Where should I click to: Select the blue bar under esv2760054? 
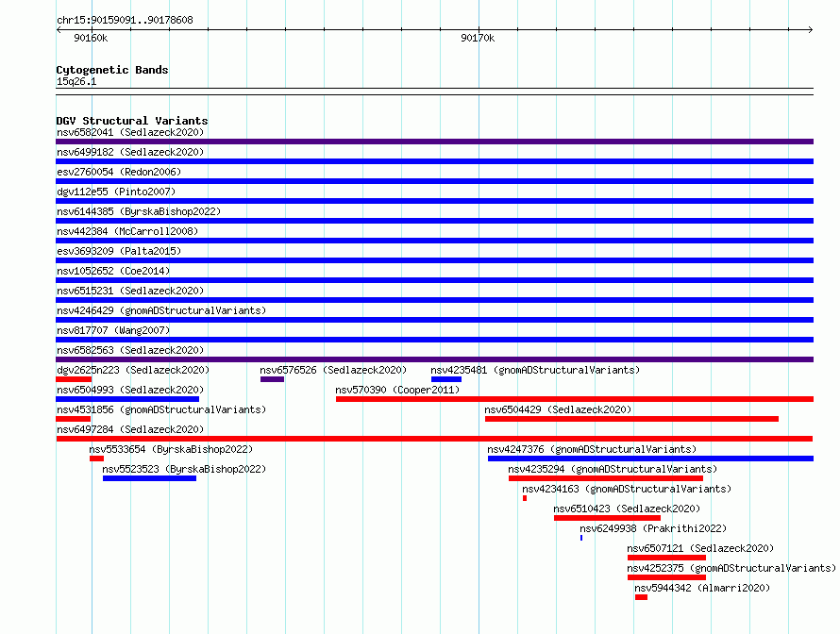(434, 181)
